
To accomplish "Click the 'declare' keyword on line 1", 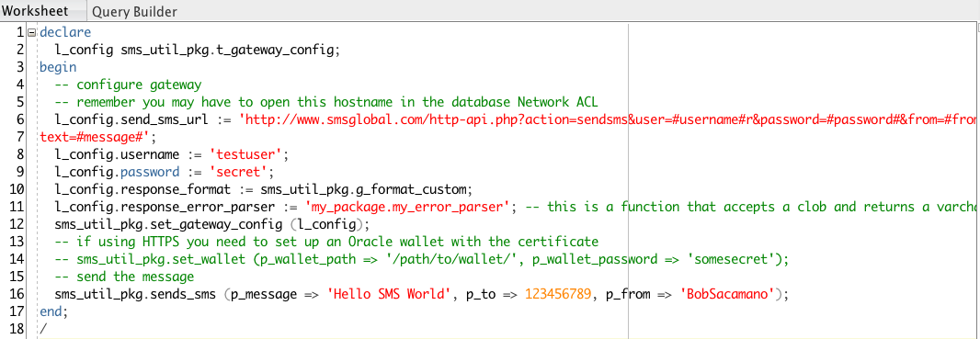I will [65, 32].
